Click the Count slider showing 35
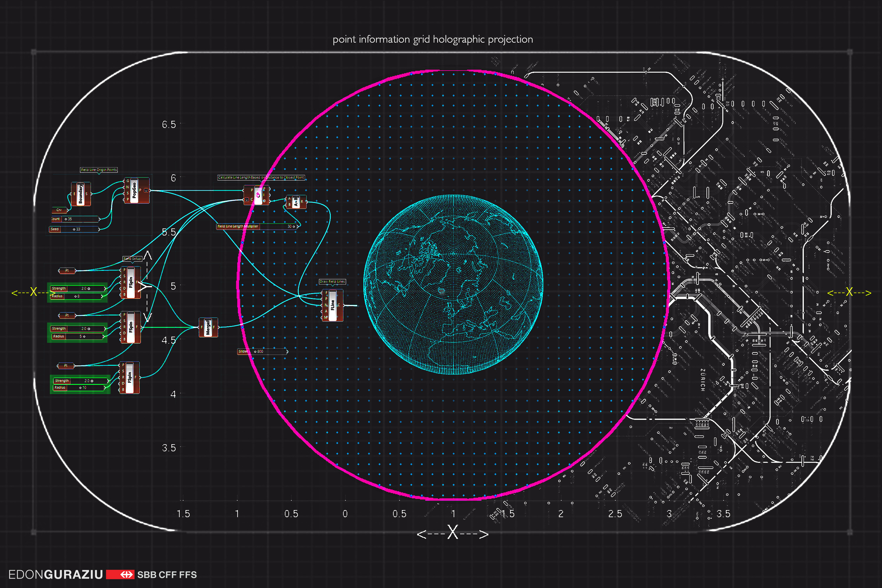Viewport: 882px width, 588px height. pos(75,219)
